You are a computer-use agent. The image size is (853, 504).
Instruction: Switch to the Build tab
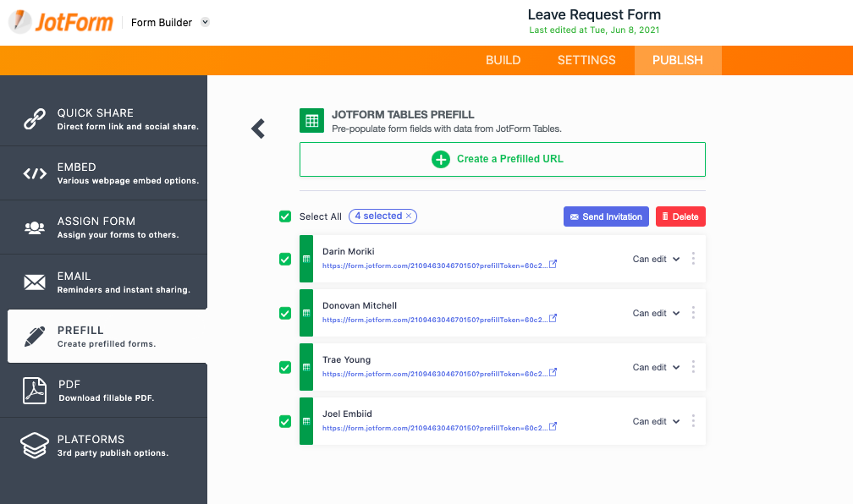(503, 60)
